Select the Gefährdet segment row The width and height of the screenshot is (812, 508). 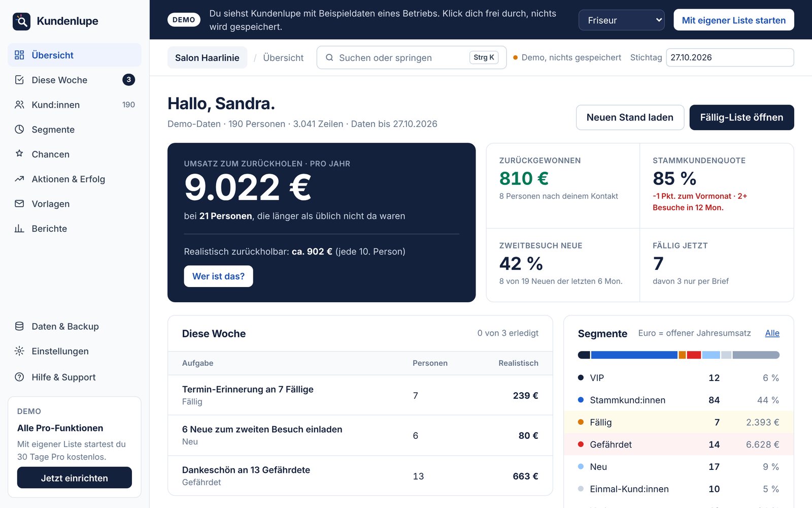coord(679,444)
